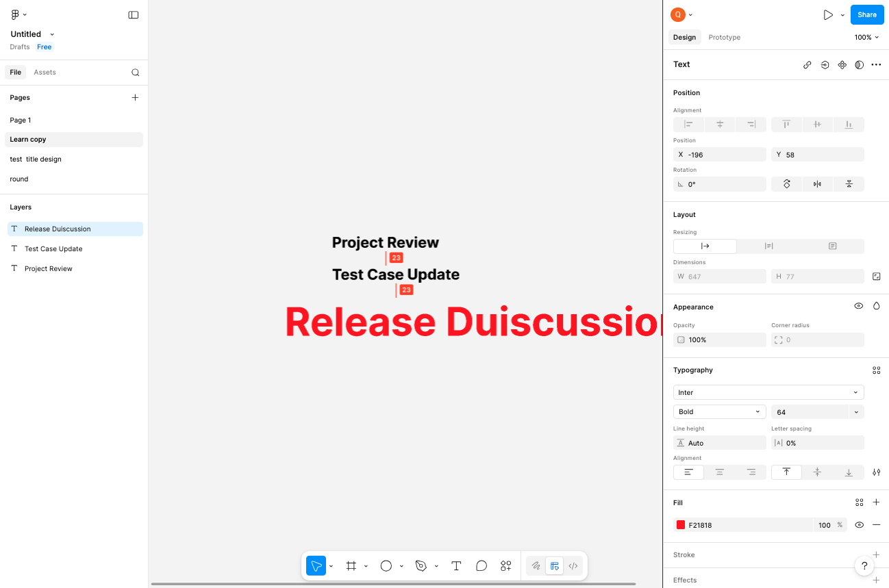
Task: Open the help question mark button
Action: (x=865, y=566)
